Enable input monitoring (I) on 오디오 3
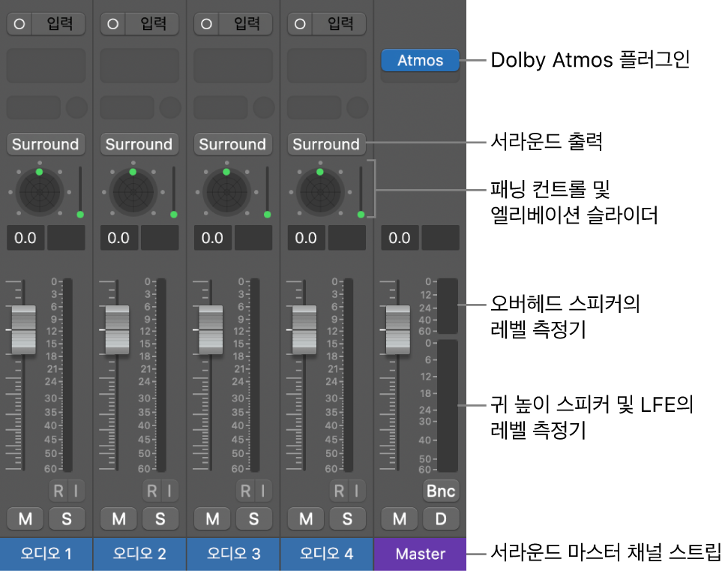Viewport: 728px width, 571px height. pyautogui.click(x=263, y=491)
